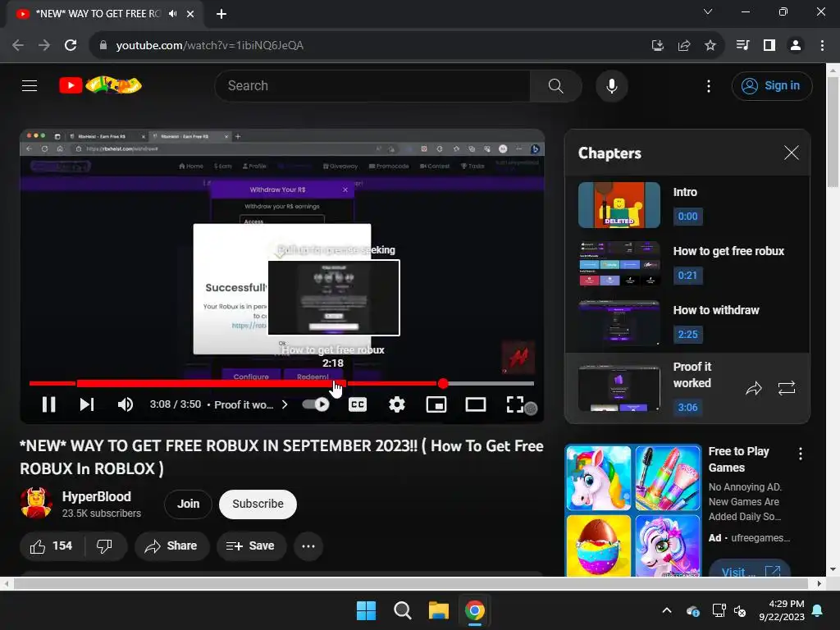Click the red playhead scrubber dot
This screenshot has height=630, width=840.
click(x=442, y=383)
